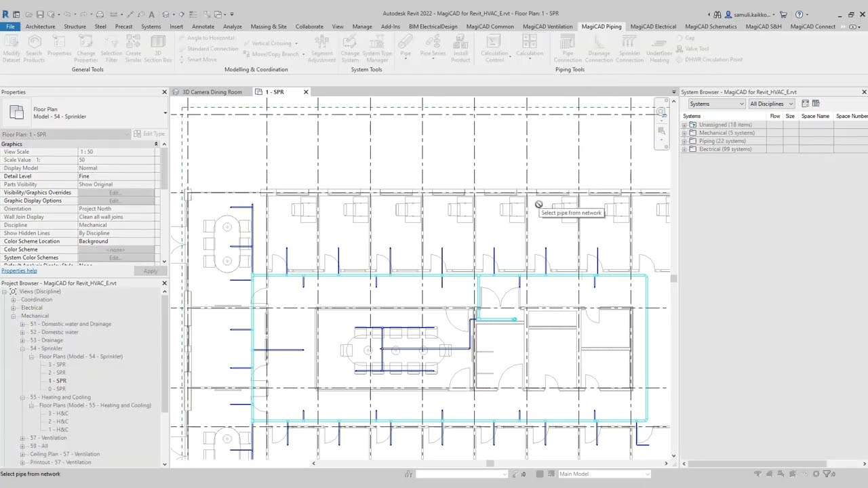Click the Change Properties ribbon tool
This screenshot has width=868, height=488.
point(86,48)
